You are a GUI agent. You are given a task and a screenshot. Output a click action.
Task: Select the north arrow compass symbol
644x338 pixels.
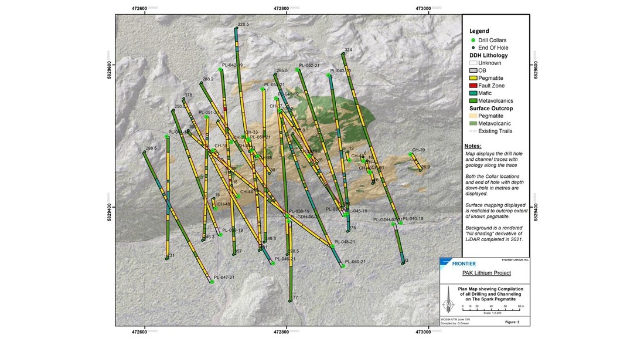pyautogui.click(x=448, y=305)
